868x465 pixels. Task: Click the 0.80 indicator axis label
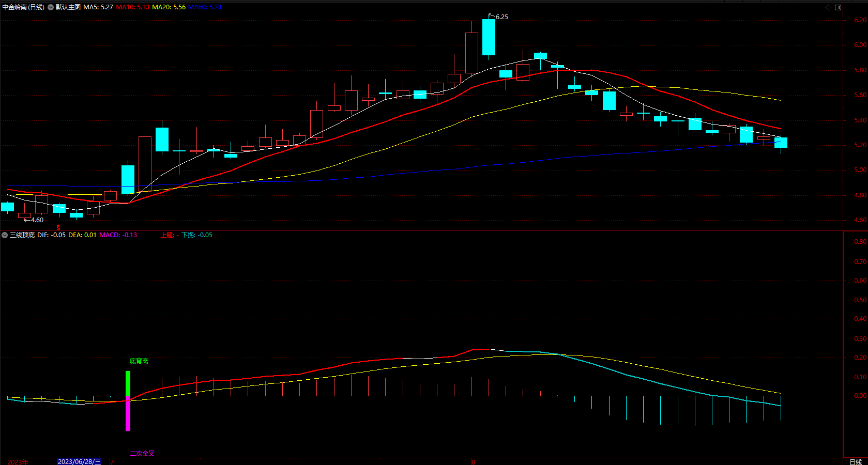pos(860,242)
